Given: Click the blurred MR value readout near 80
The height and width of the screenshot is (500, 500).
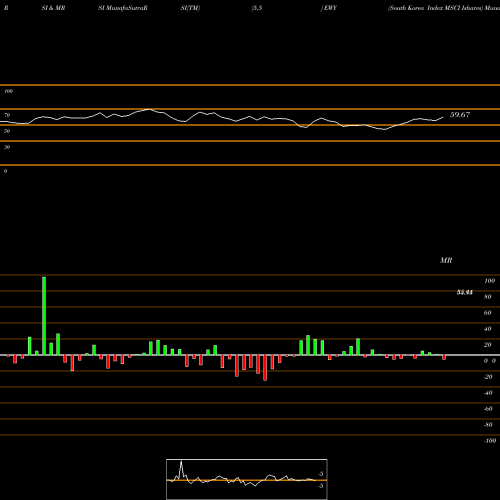Looking at the screenshot, I should click(x=465, y=292).
